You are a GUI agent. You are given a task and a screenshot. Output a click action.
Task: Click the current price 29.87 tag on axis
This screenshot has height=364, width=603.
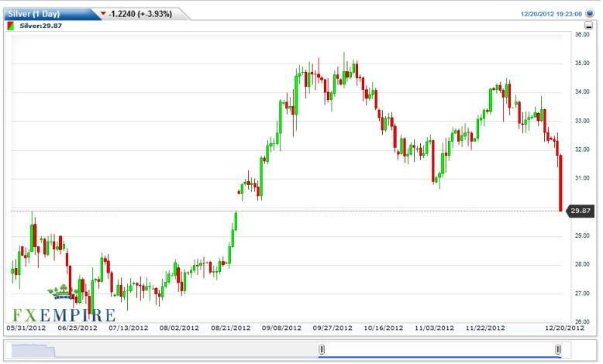[581, 211]
